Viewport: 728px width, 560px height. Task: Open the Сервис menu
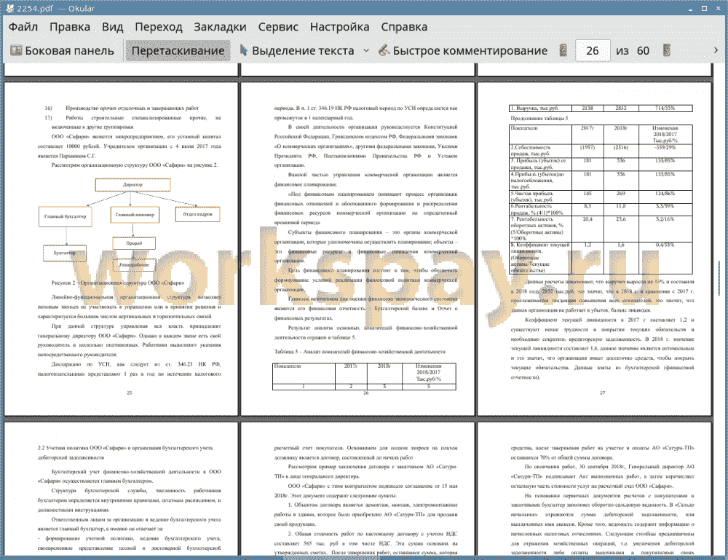[278, 27]
